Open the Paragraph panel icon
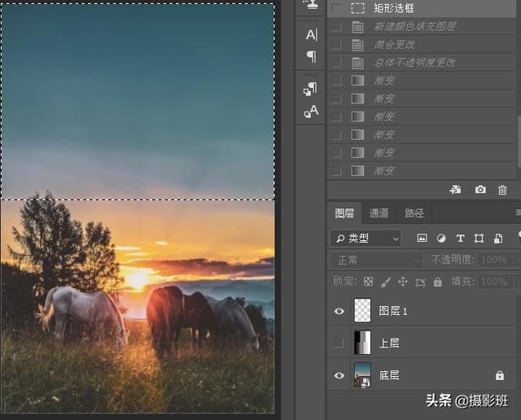 (x=311, y=56)
